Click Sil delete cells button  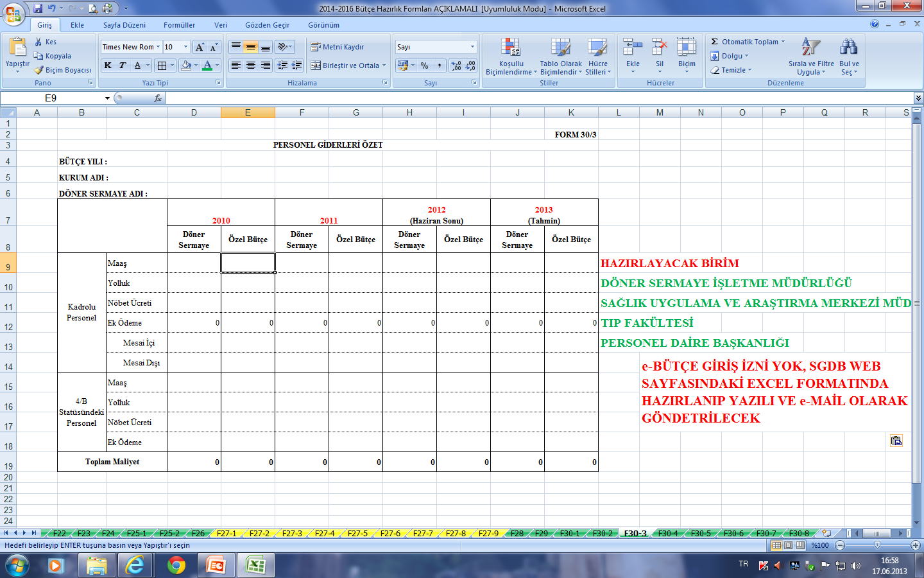tap(660, 55)
